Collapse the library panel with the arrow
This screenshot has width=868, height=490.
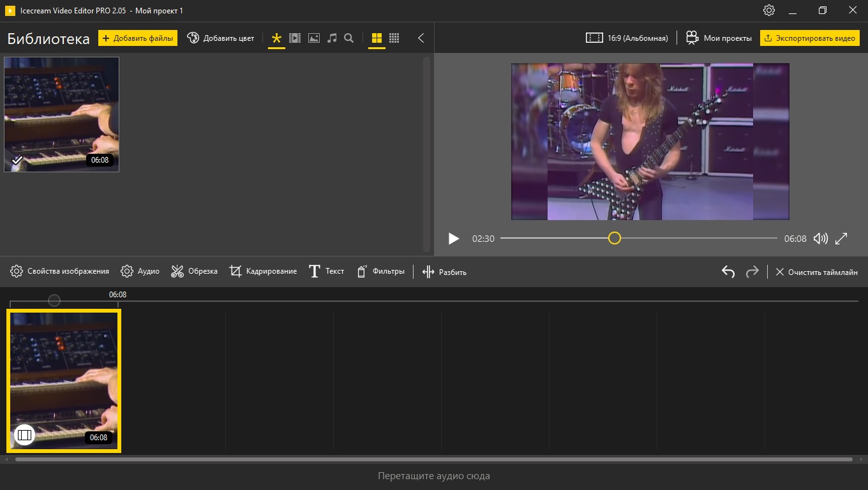(421, 38)
